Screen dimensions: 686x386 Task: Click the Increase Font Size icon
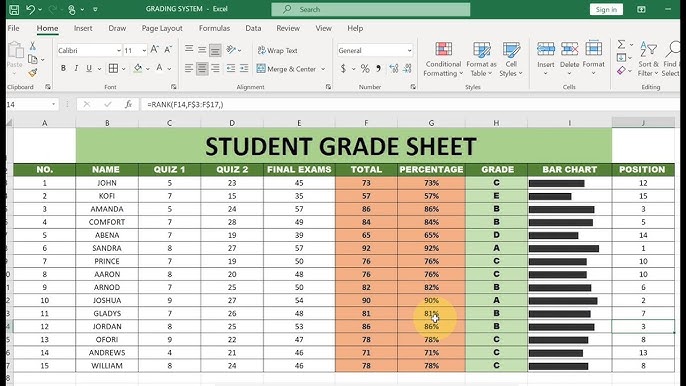(154, 50)
